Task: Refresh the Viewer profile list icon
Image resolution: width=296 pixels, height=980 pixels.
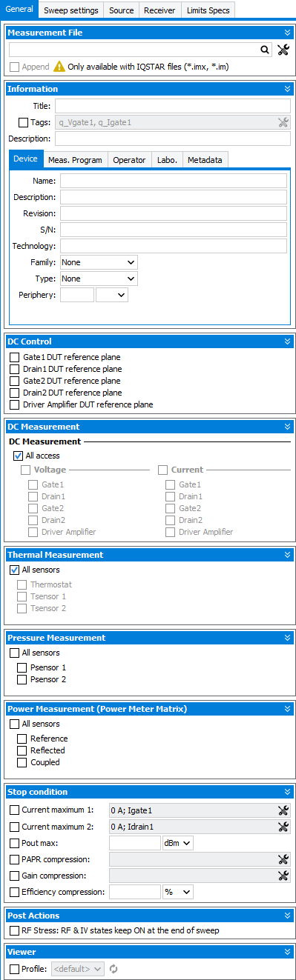Action: coord(114,968)
